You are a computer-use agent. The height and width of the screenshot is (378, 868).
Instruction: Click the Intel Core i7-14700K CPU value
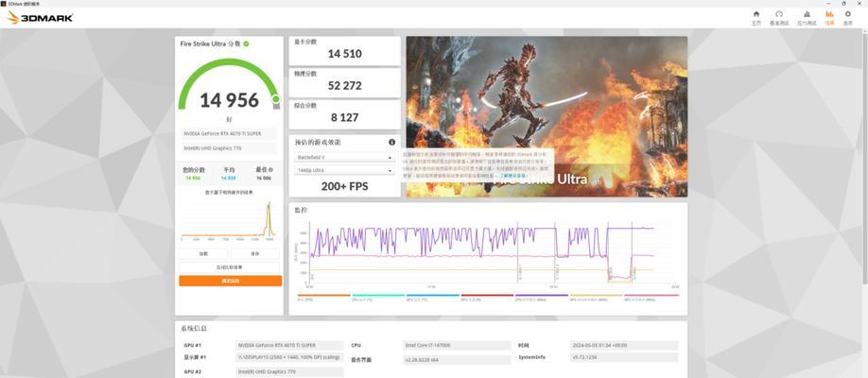coord(458,345)
